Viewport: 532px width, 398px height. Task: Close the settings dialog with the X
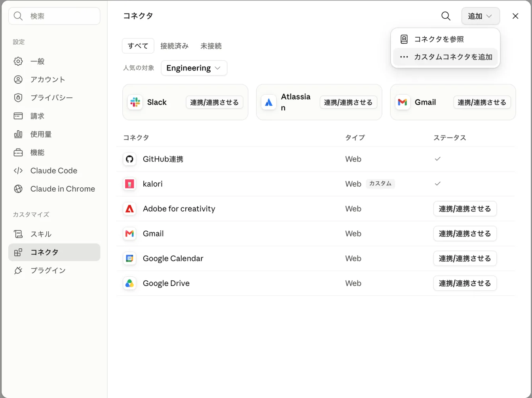pyautogui.click(x=515, y=16)
